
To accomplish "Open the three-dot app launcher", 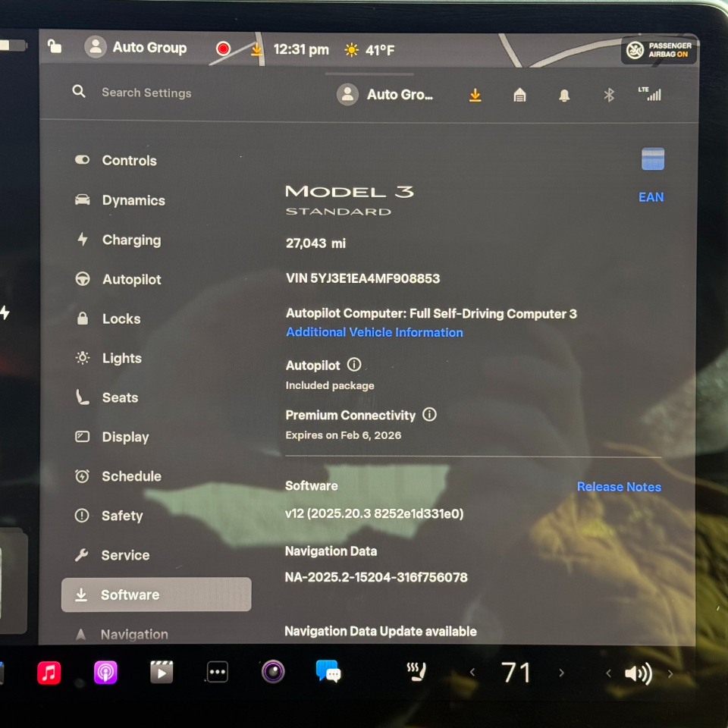I will coord(218,673).
